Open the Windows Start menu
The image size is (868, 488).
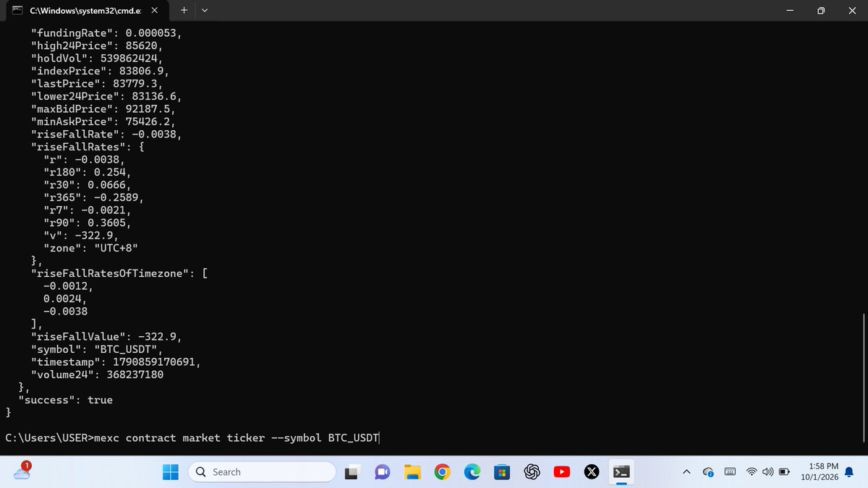171,472
